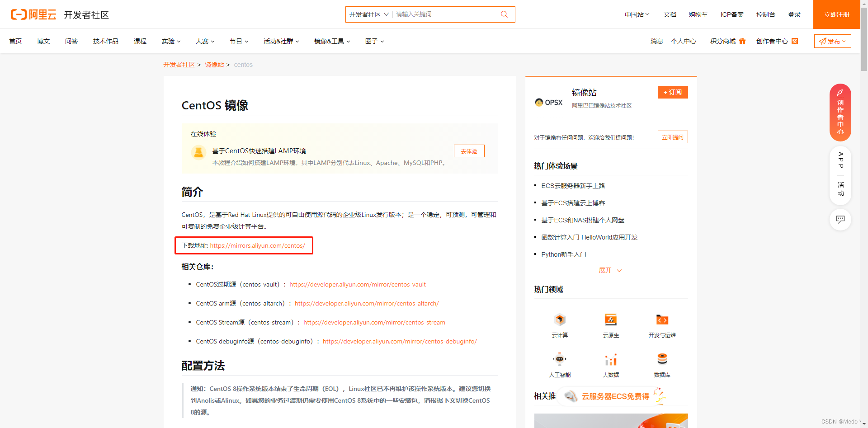Open the 发布 publish dropdown button
This screenshot has height=428, width=868.
832,41
